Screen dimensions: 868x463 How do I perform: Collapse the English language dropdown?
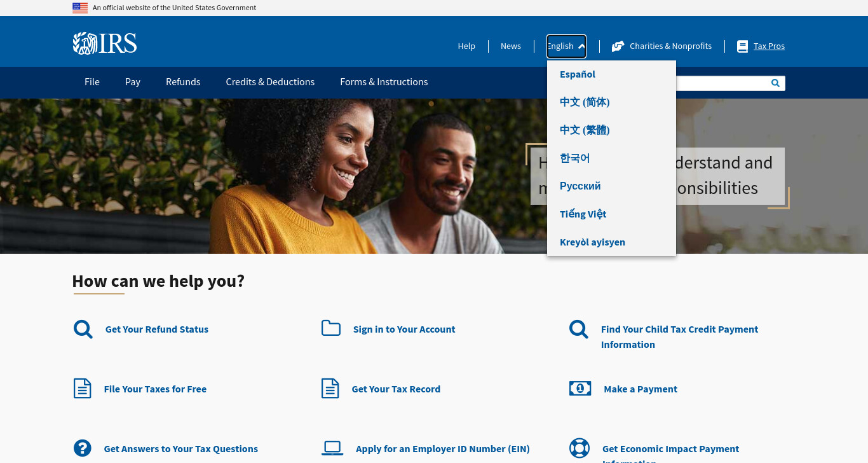pos(566,46)
